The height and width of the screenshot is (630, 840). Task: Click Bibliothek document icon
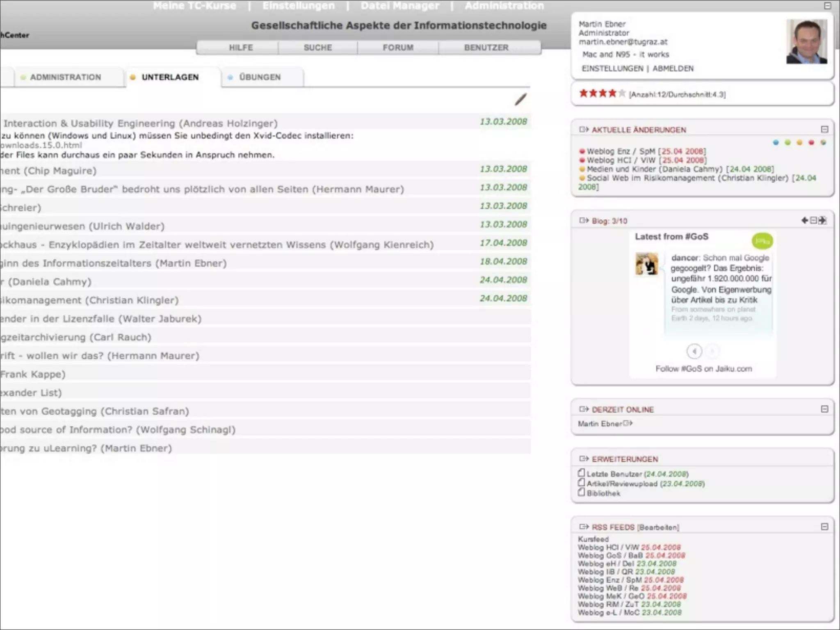581,493
